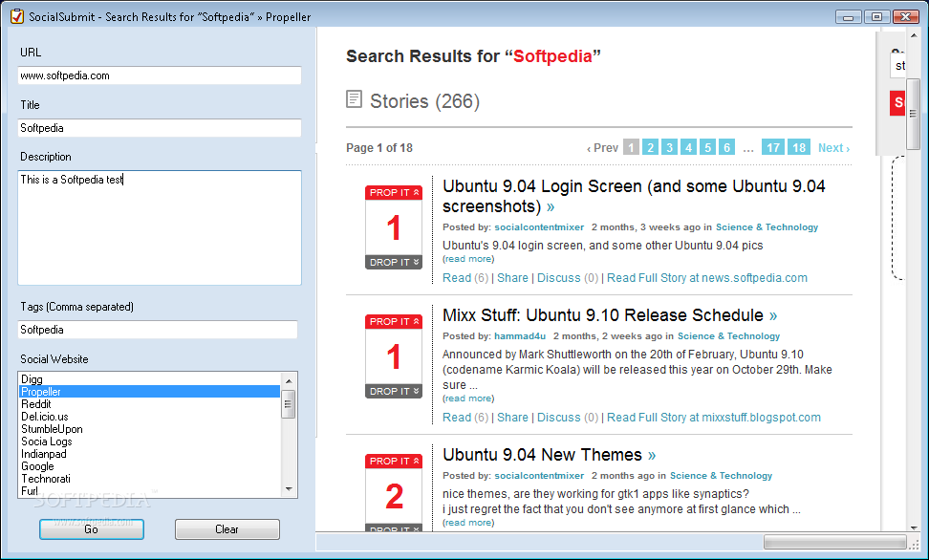
Task: Select Technorati in Social Website list
Action: pyautogui.click(x=149, y=479)
